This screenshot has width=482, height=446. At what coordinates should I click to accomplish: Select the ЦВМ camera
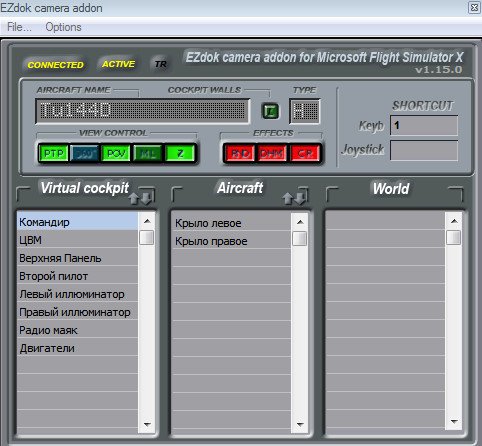pos(77,240)
